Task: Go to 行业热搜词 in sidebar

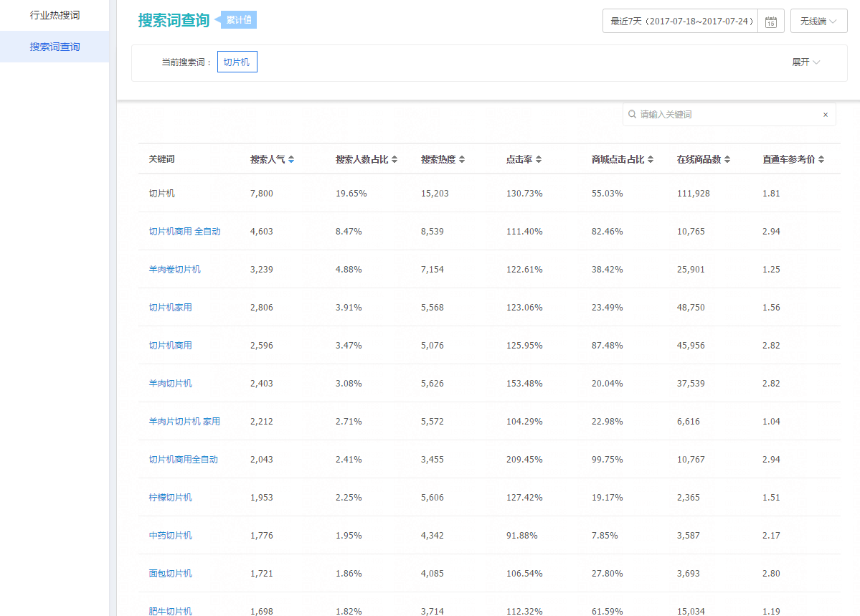Action: coord(55,15)
